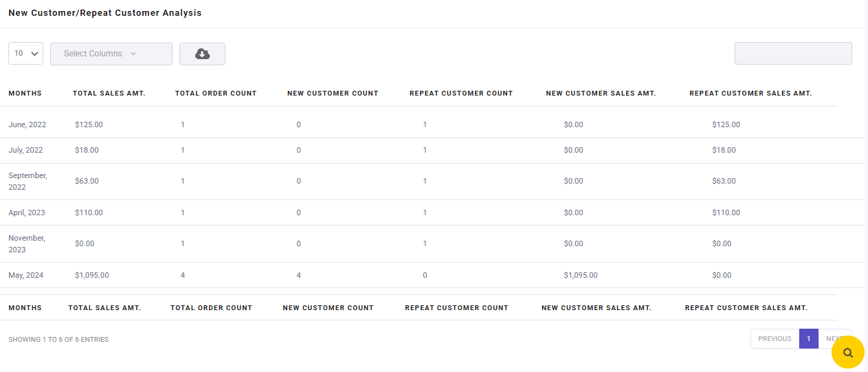868x372 pixels.
Task: Click April, 2023 repeat customer sales $110.00
Action: coord(726,213)
